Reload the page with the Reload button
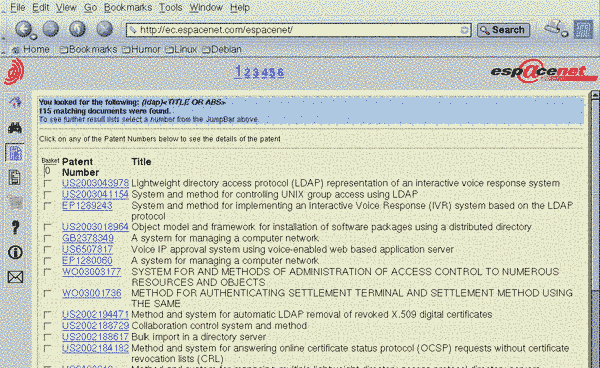This screenshot has width=600, height=368. (77, 29)
